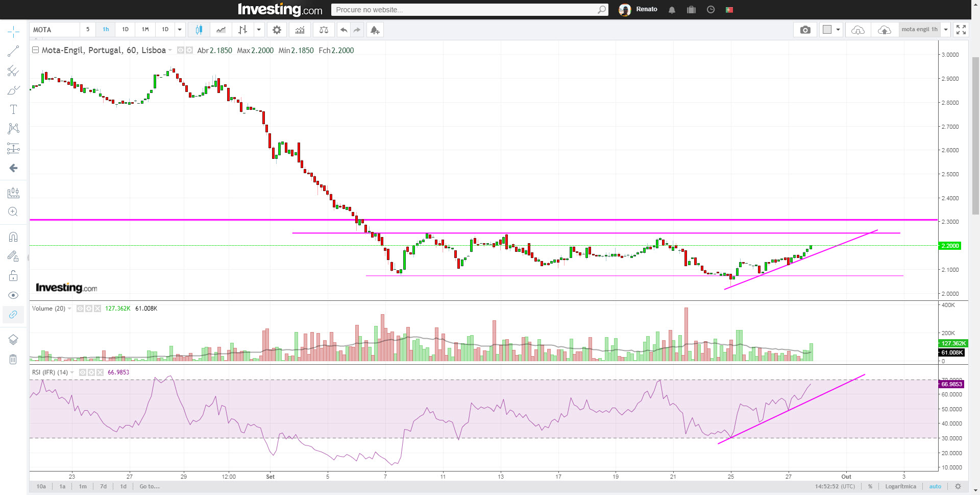This screenshot has width=980, height=495.
Task: Undo last chart action
Action: pos(344,30)
